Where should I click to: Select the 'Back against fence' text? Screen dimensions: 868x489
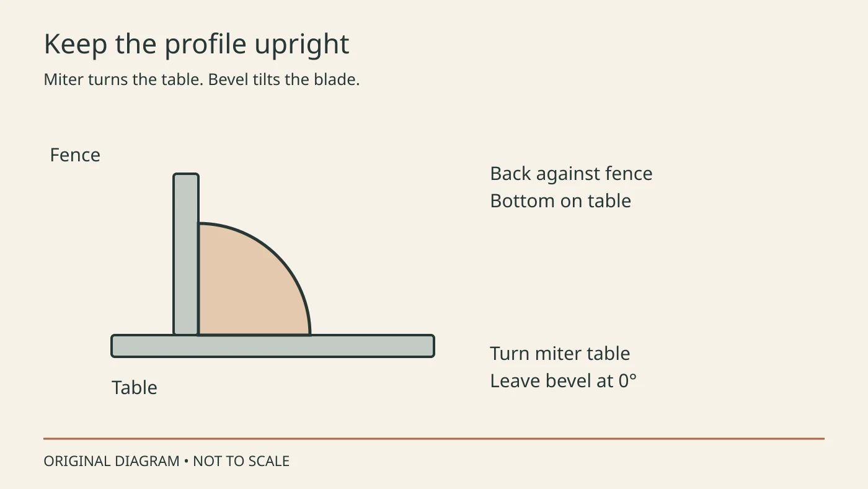571,174
